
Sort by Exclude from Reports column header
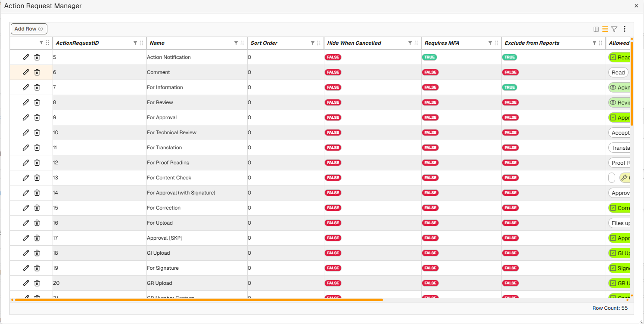[x=532, y=43]
